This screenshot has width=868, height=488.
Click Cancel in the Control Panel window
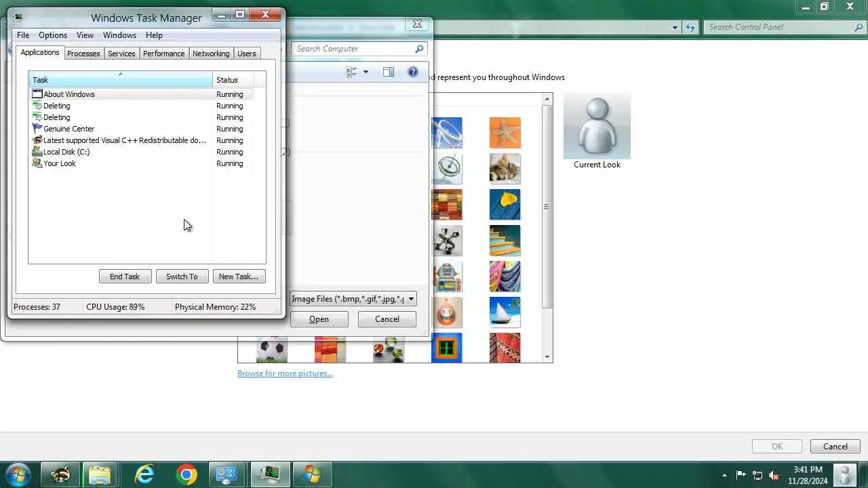click(x=835, y=447)
